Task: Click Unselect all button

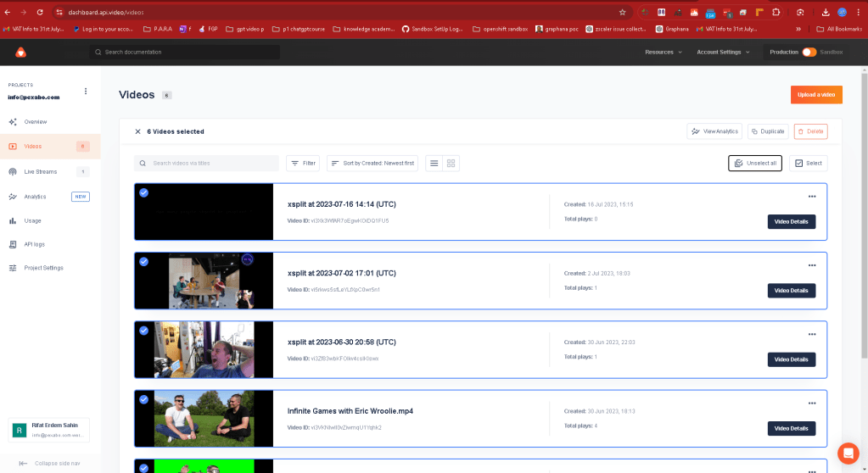Action: [x=755, y=164]
